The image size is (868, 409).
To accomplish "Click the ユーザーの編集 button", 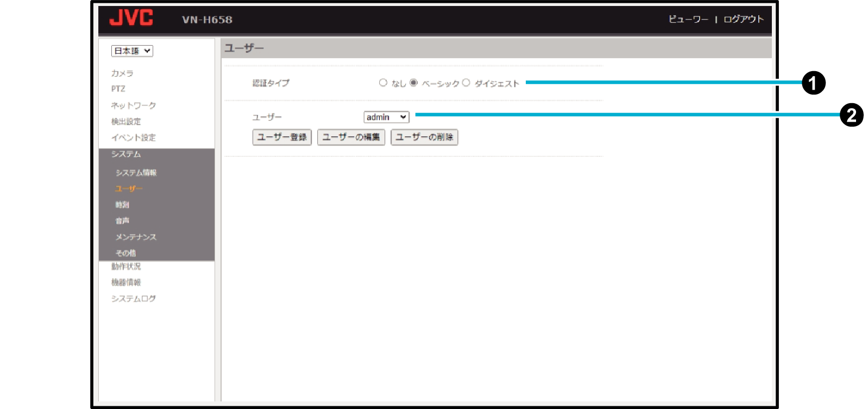I will 351,137.
